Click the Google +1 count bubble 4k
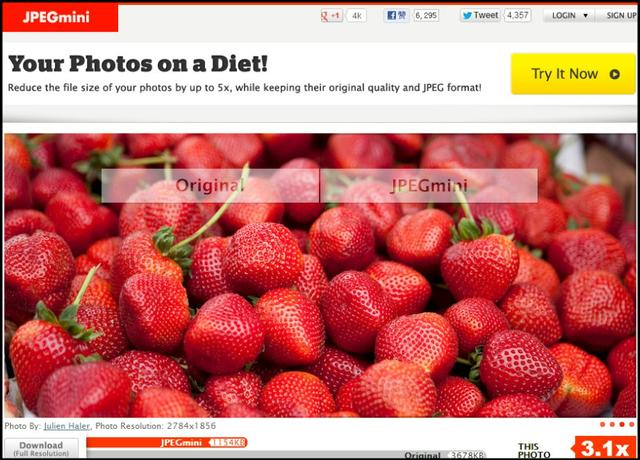Screen dimensions: 640x460 click(357, 16)
